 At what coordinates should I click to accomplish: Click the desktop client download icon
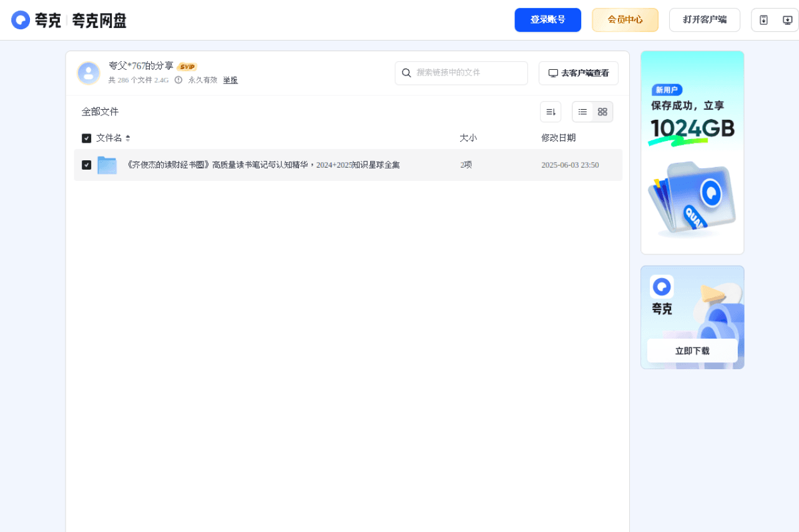click(x=787, y=19)
